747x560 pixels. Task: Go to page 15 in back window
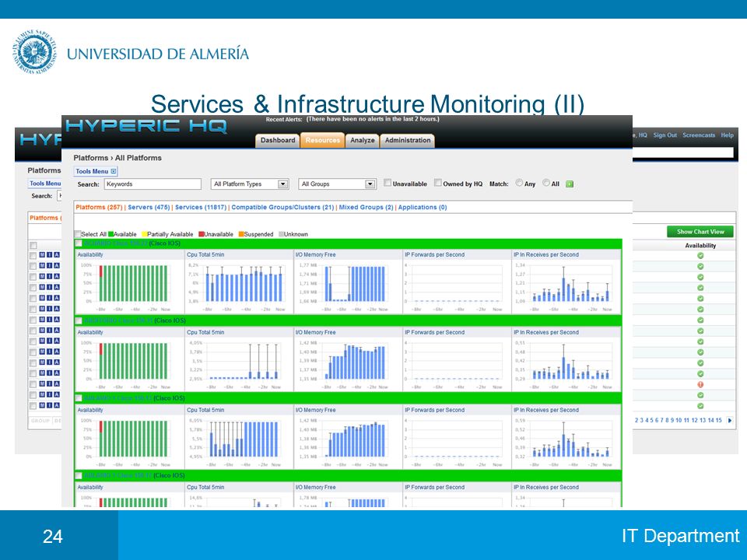tap(719, 421)
